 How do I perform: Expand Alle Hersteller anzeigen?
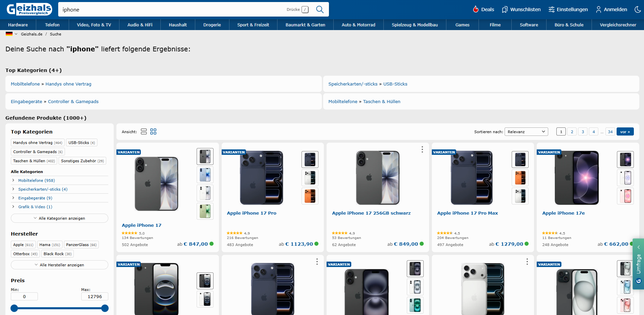pyautogui.click(x=60, y=265)
